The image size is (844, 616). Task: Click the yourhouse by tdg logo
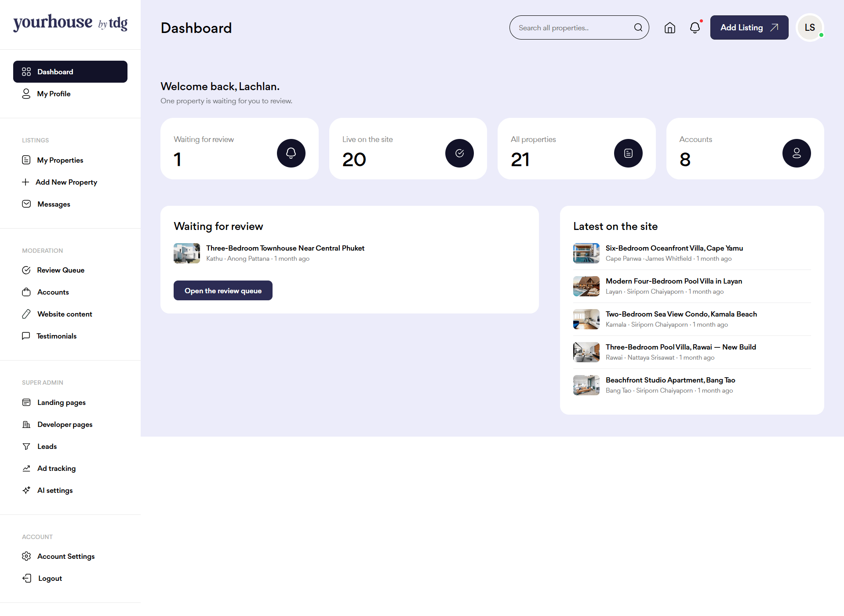(x=70, y=23)
